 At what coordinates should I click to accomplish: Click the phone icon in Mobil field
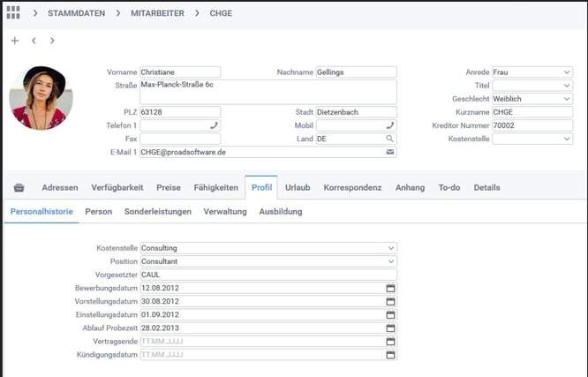click(390, 125)
